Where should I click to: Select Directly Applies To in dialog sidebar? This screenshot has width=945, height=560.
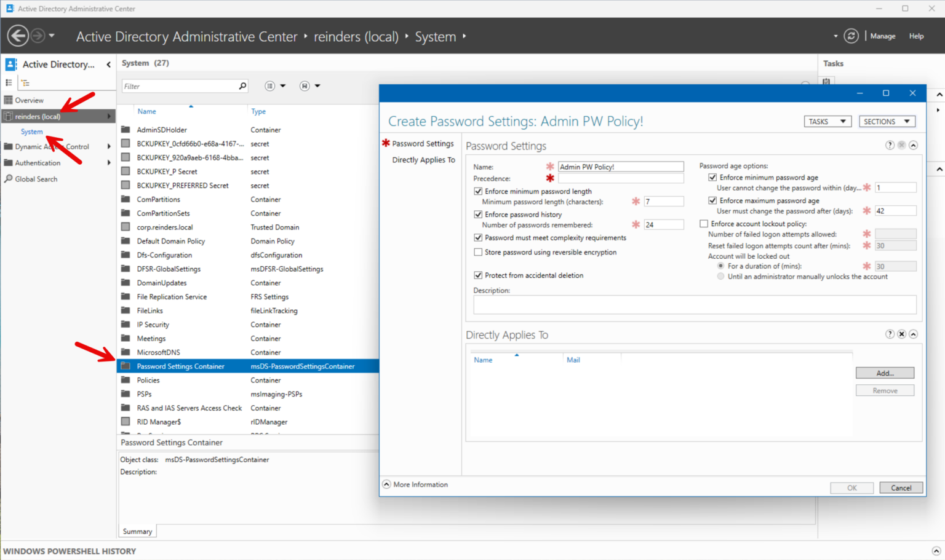[x=424, y=160]
